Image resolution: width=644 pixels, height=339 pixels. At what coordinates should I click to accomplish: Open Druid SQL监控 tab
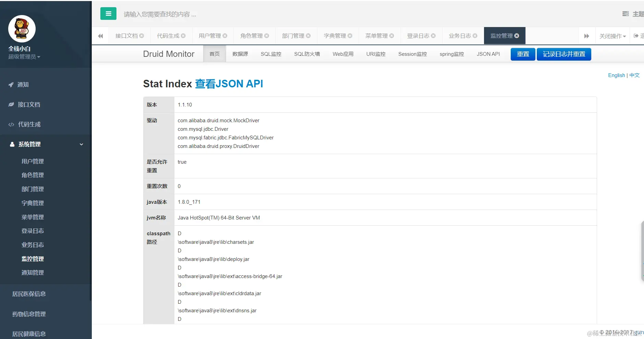271,54
